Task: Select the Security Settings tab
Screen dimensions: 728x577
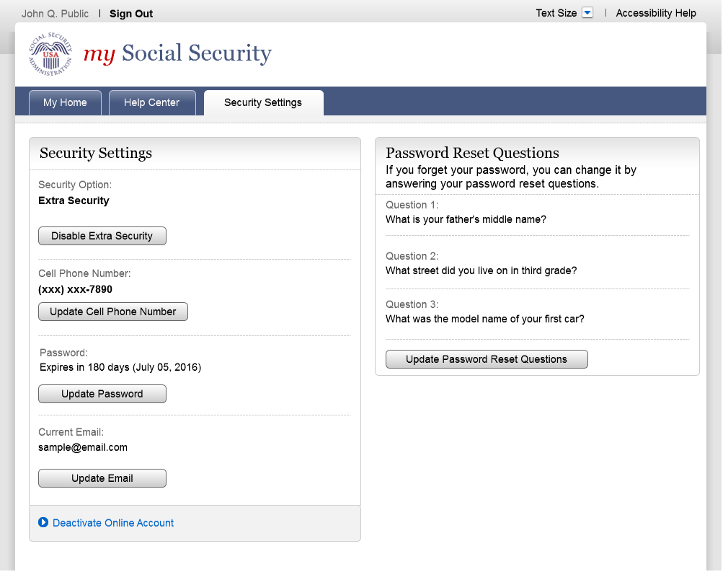Action: pyautogui.click(x=263, y=102)
